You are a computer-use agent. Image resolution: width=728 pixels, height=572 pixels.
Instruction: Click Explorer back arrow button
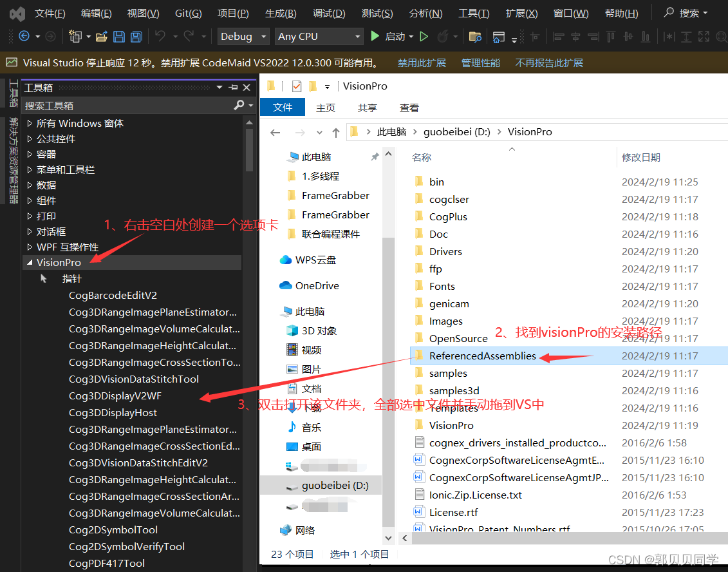275,133
